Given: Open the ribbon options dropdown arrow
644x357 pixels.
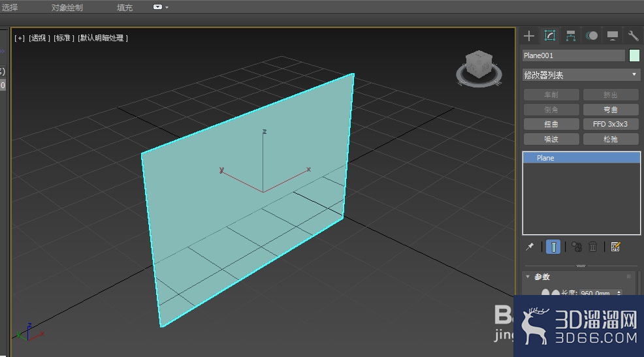Looking at the screenshot, I should click(167, 7).
